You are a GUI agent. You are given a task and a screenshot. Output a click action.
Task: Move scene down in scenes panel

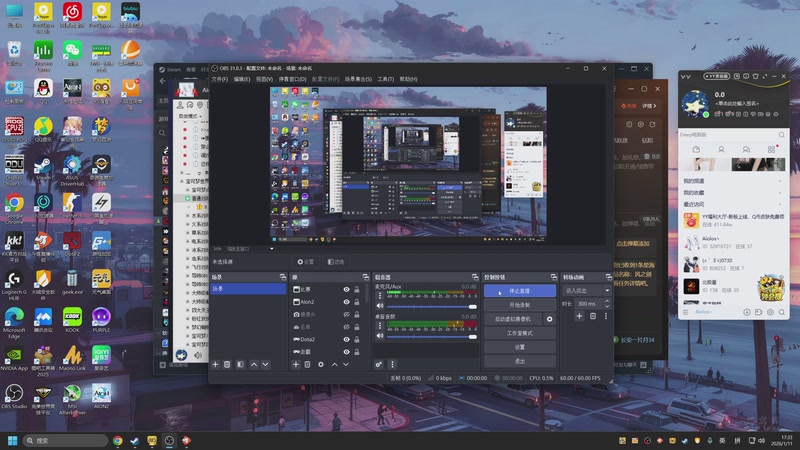click(265, 364)
